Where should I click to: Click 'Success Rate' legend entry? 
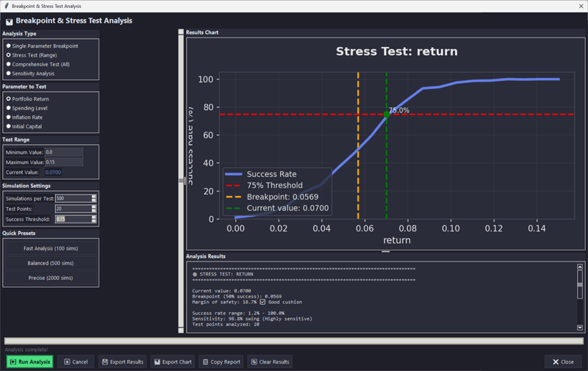click(x=261, y=174)
